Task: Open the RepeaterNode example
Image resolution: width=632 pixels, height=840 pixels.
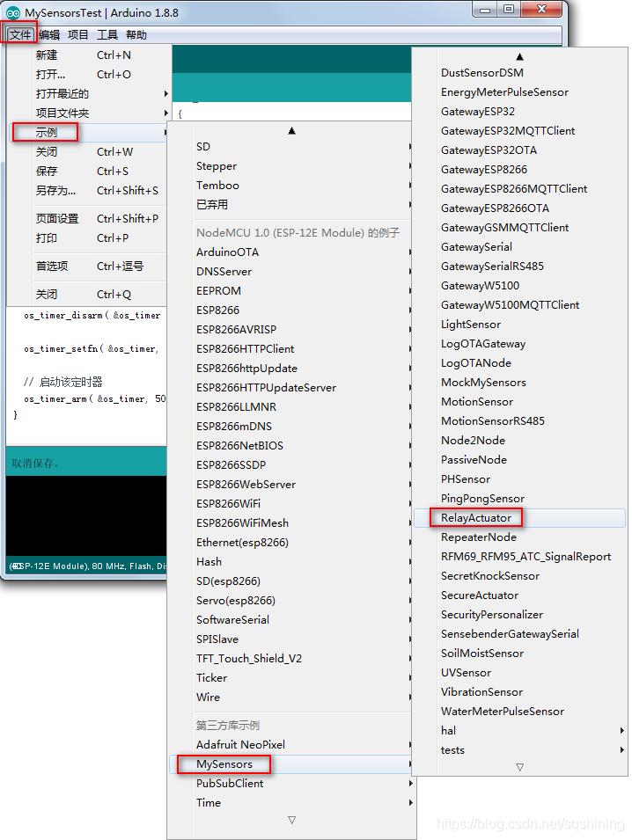Action: click(x=519, y=537)
